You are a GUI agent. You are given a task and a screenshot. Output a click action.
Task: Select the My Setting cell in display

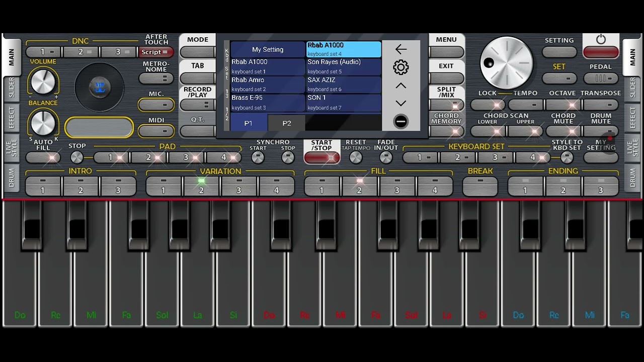coord(268,49)
